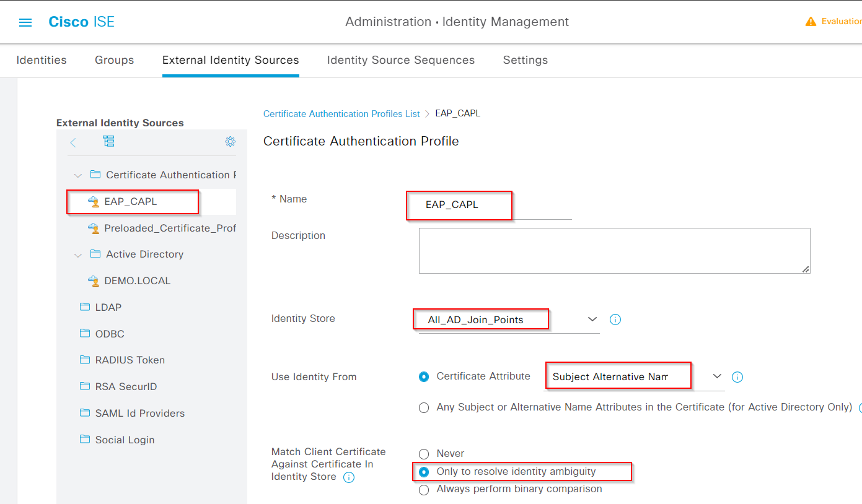Image resolution: width=862 pixels, height=504 pixels.
Task: Click the SAML Id Providers folder icon
Action: pyautogui.click(x=85, y=413)
